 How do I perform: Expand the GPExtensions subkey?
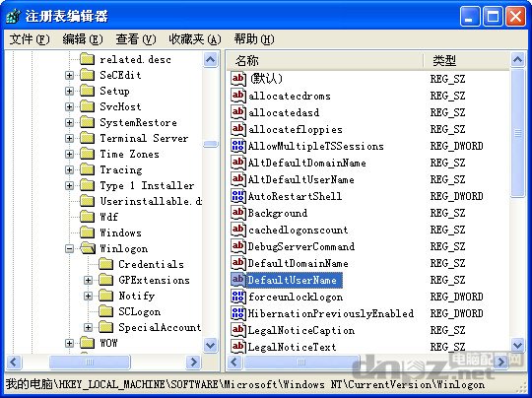88,280
